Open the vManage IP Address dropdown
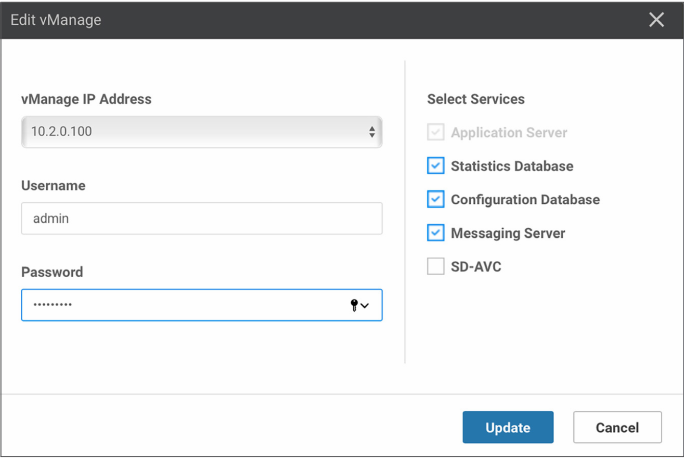Screen dimensions: 684x458 click(202, 132)
